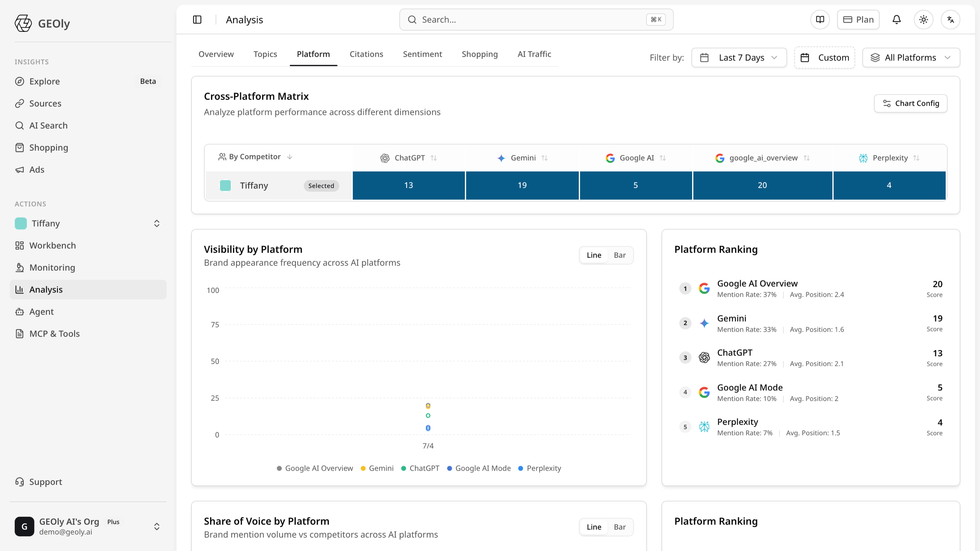Expand the All Platforms filter

point(911,57)
